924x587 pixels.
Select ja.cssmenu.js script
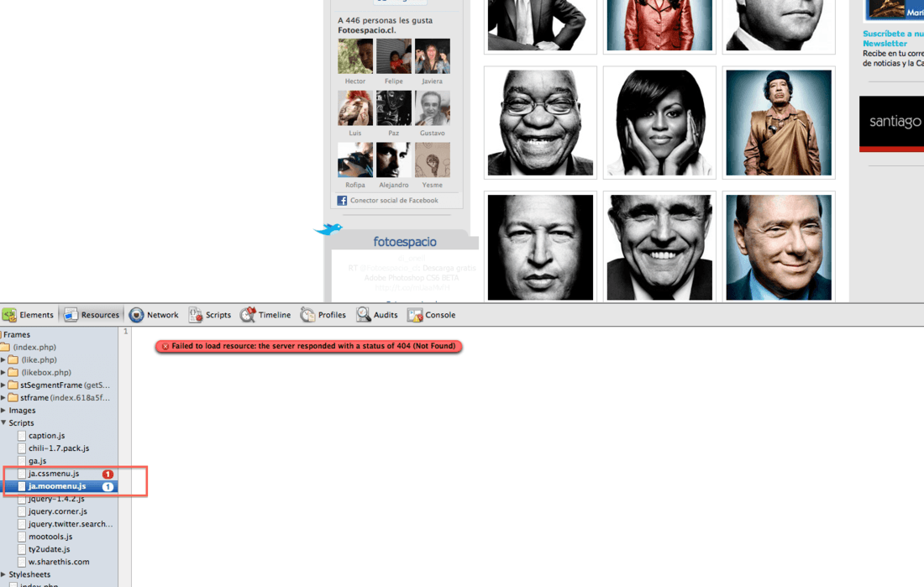(54, 474)
